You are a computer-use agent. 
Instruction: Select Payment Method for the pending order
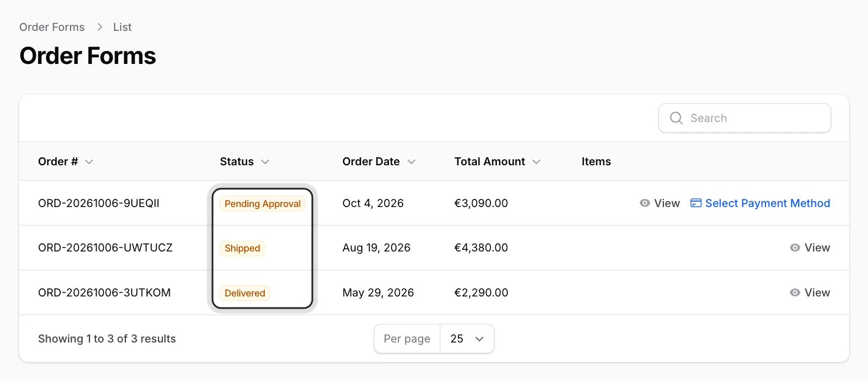click(x=760, y=203)
